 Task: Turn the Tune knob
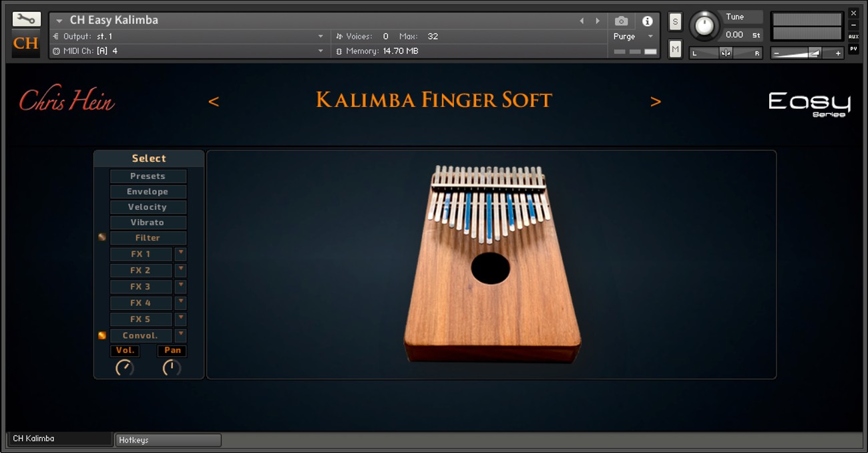coord(704,26)
